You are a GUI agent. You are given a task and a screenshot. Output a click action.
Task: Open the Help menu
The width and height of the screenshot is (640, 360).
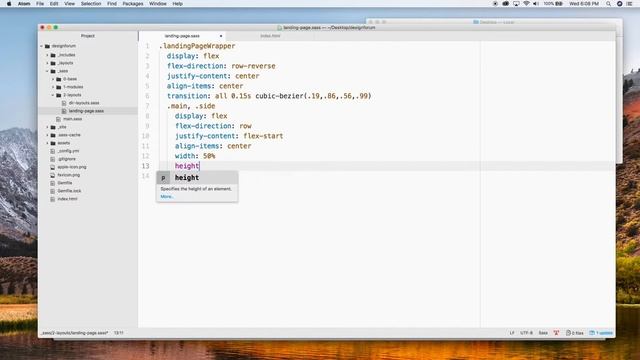tap(178, 4)
